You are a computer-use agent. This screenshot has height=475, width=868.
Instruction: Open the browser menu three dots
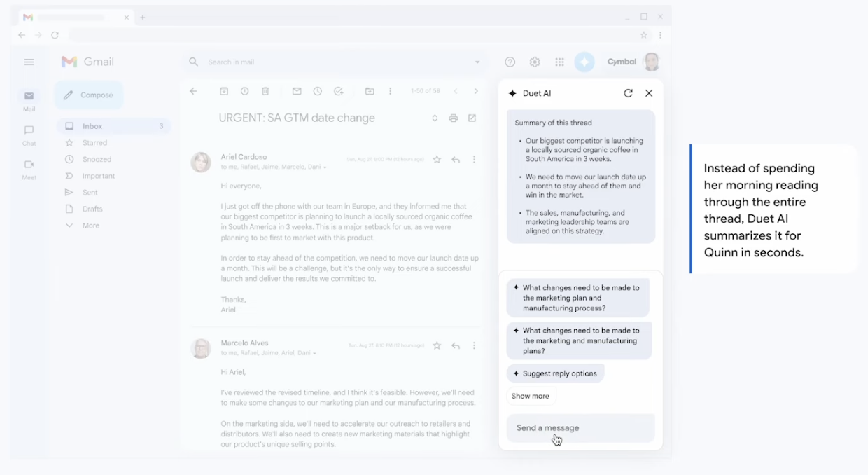(x=660, y=35)
